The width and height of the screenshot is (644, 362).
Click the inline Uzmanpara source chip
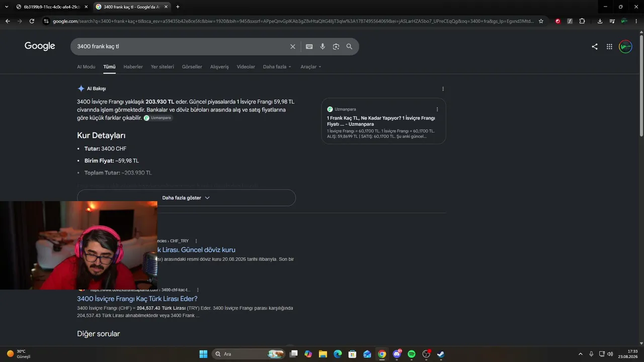[x=158, y=118]
